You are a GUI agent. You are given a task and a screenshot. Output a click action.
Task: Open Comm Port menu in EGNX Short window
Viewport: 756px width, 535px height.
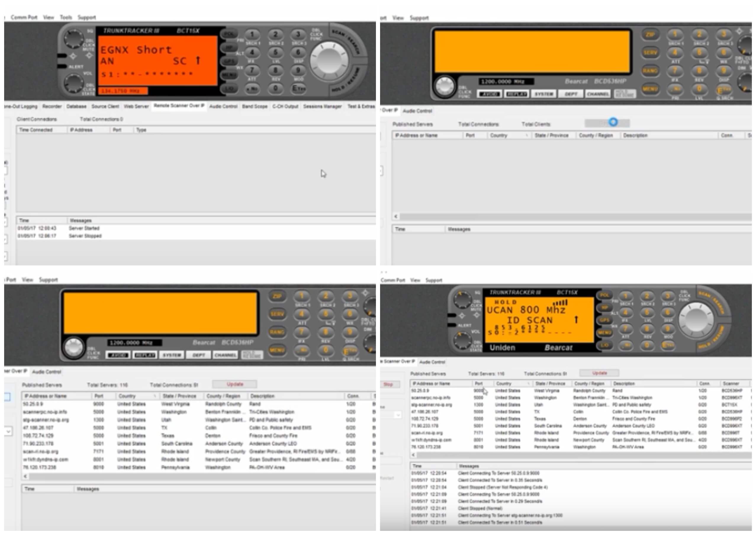coord(24,17)
